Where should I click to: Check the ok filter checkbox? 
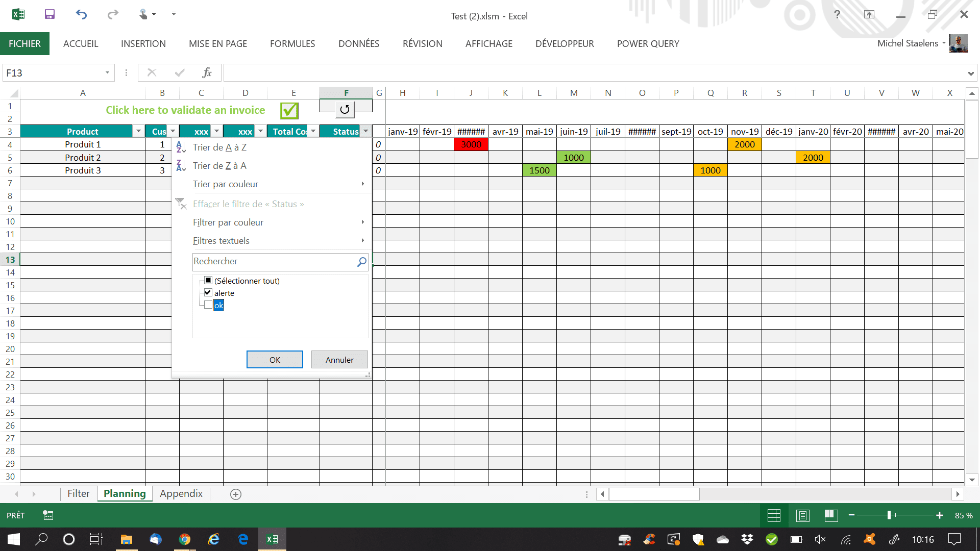coord(208,305)
